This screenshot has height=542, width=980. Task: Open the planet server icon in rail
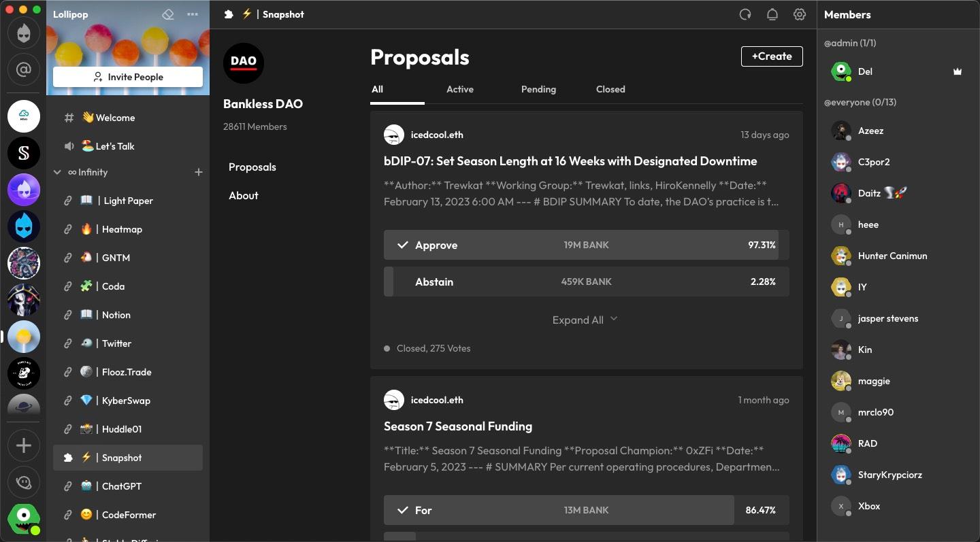(24, 405)
